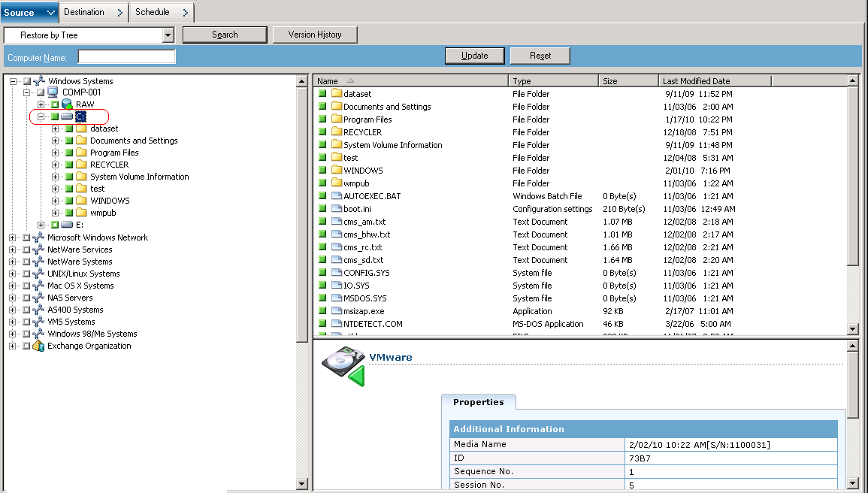
Task: Click the Windows Systems network icon
Action: click(x=39, y=81)
